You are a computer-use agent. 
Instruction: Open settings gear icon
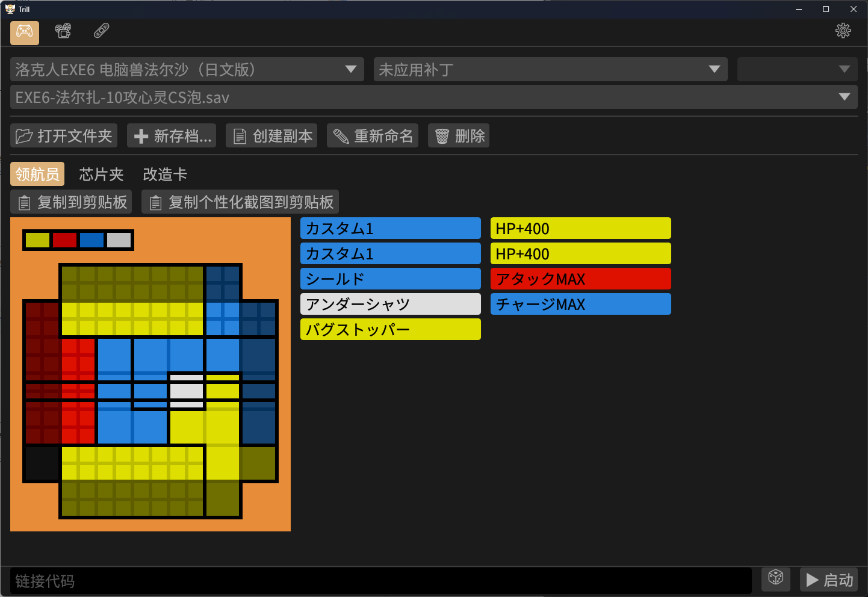pyautogui.click(x=843, y=31)
